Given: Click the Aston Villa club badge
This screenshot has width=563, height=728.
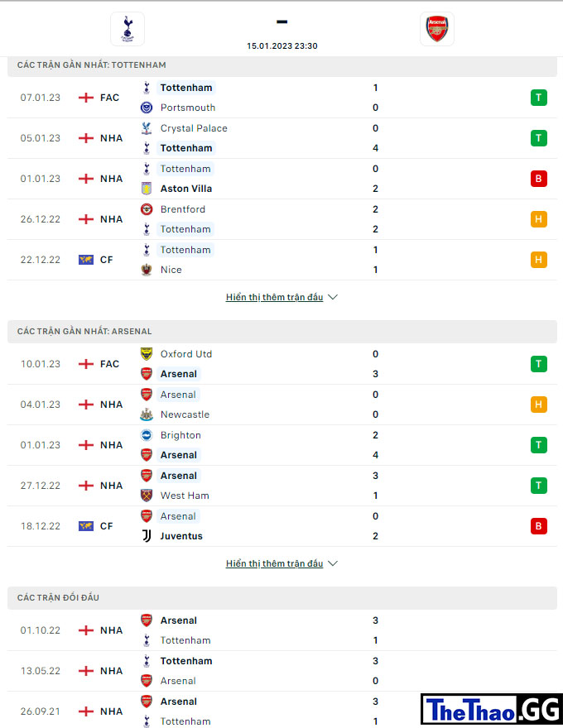Looking at the screenshot, I should (147, 189).
